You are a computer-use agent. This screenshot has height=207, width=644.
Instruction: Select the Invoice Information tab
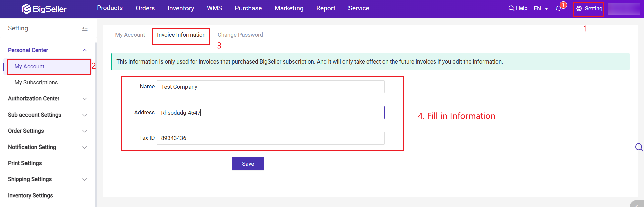point(181,35)
